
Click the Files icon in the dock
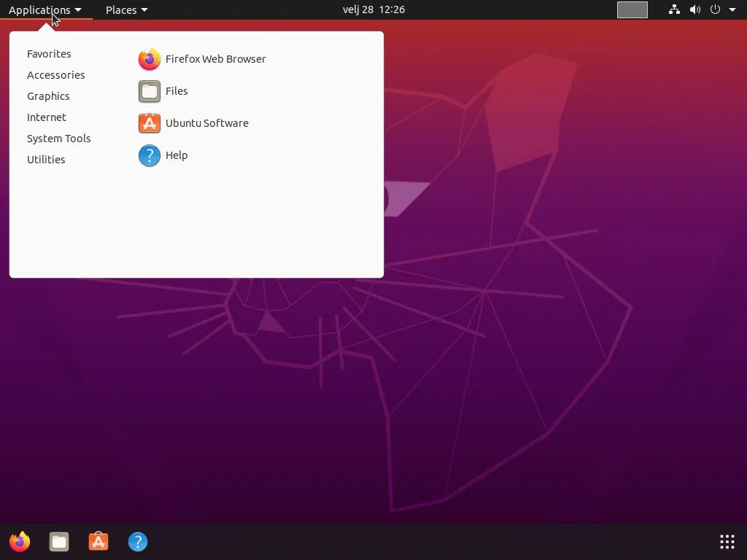pyautogui.click(x=59, y=541)
